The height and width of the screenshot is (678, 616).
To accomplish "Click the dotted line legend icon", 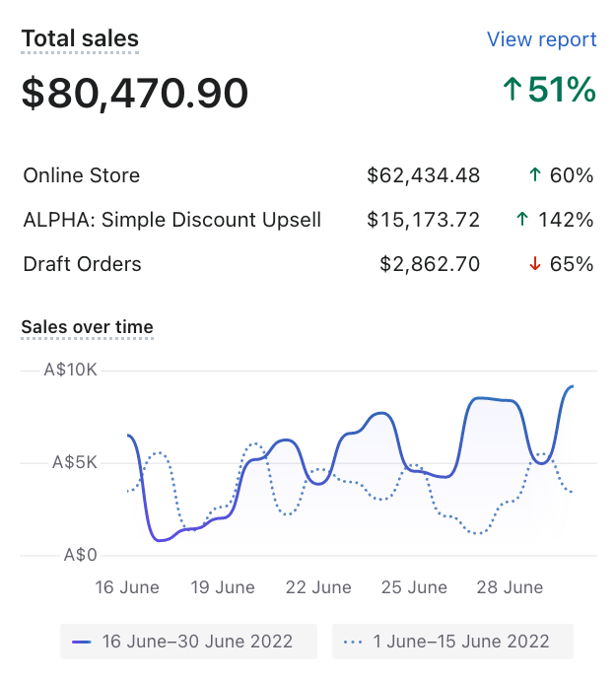I will pos(354,642).
